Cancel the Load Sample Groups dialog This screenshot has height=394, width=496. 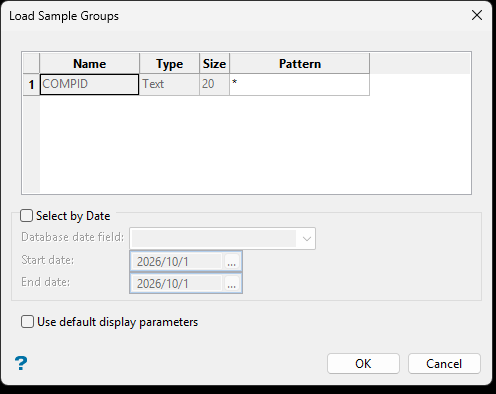(x=444, y=364)
